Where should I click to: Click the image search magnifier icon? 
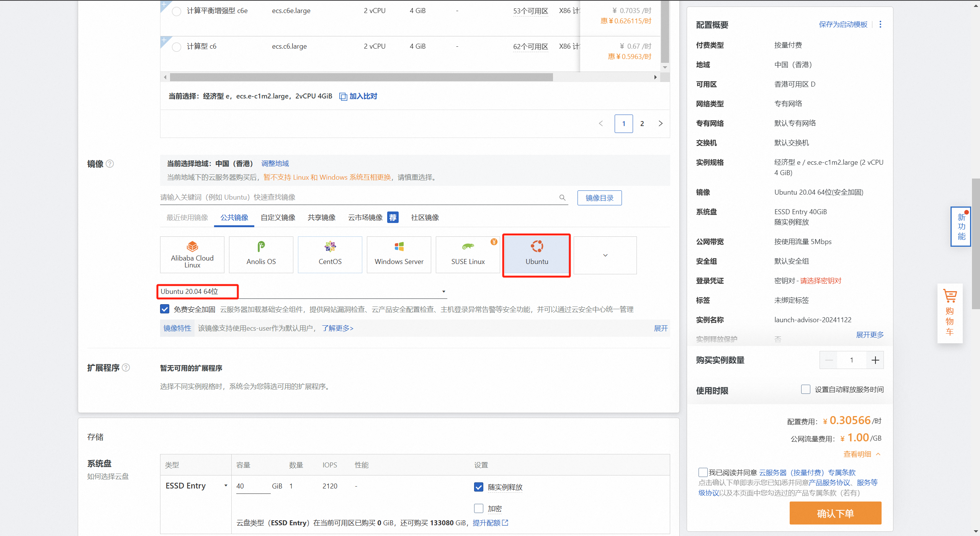(x=562, y=198)
